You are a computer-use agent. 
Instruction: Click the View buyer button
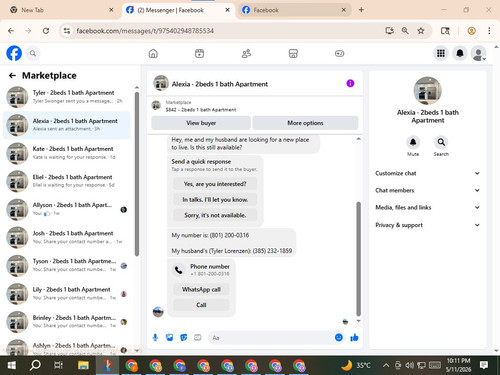pos(201,123)
